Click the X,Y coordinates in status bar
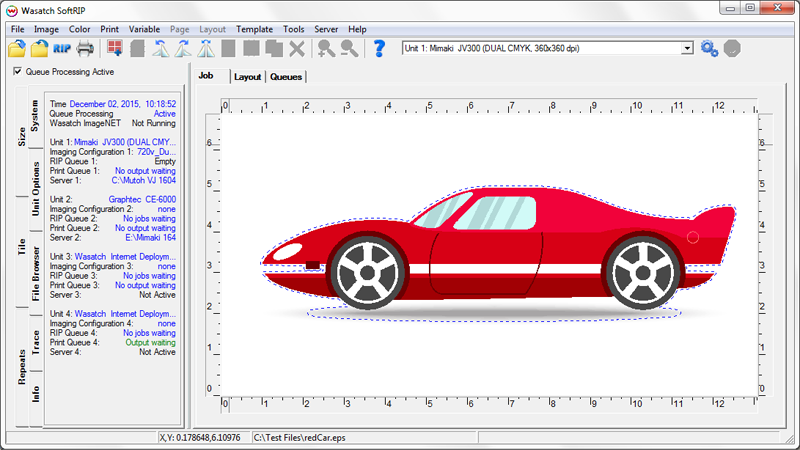The image size is (800, 450). pos(200,437)
